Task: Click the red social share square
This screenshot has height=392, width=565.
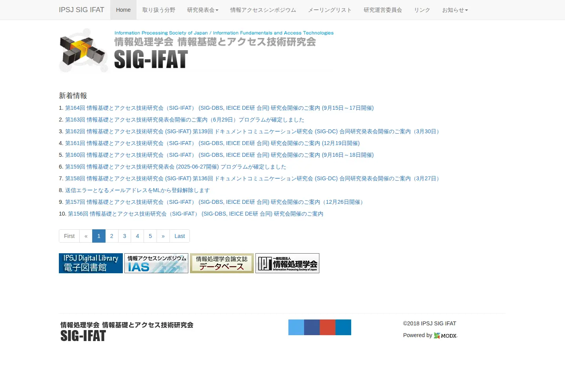Action: click(x=328, y=327)
